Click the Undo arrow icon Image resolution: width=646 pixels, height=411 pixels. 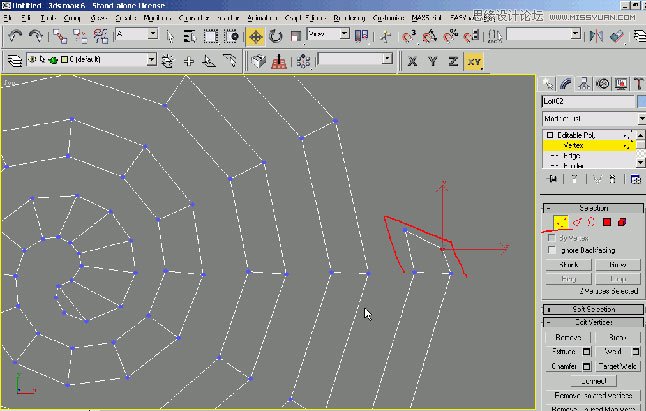pyautogui.click(x=15, y=36)
